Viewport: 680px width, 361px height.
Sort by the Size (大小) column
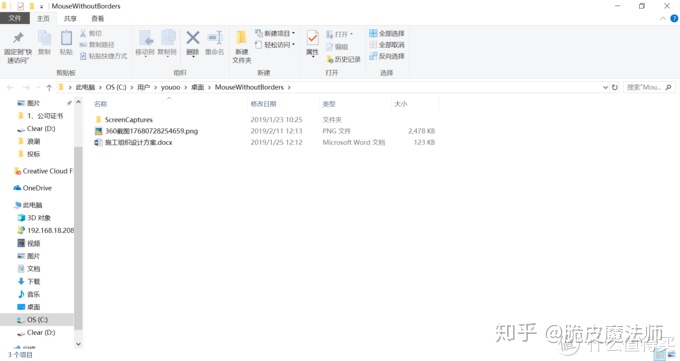point(401,104)
